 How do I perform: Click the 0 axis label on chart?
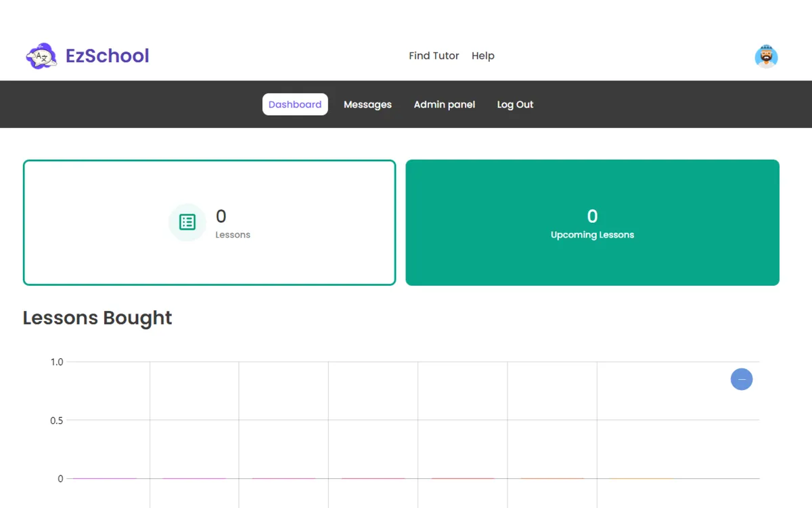(60, 479)
